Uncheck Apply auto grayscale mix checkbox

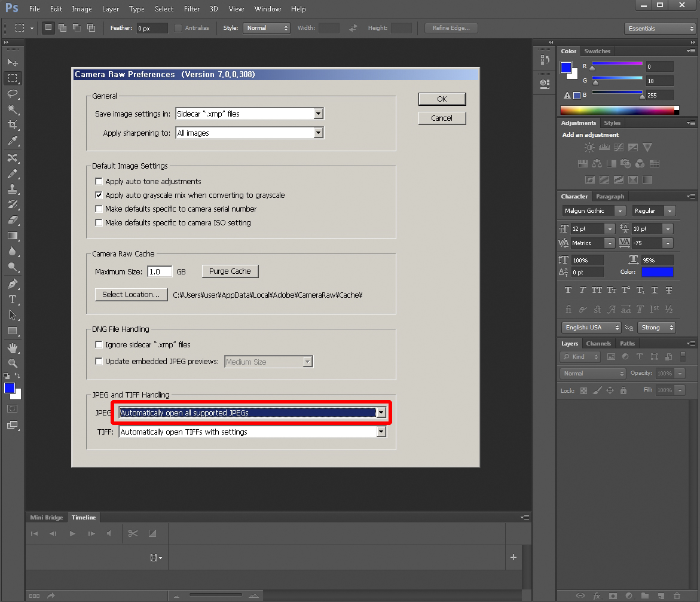(x=99, y=195)
